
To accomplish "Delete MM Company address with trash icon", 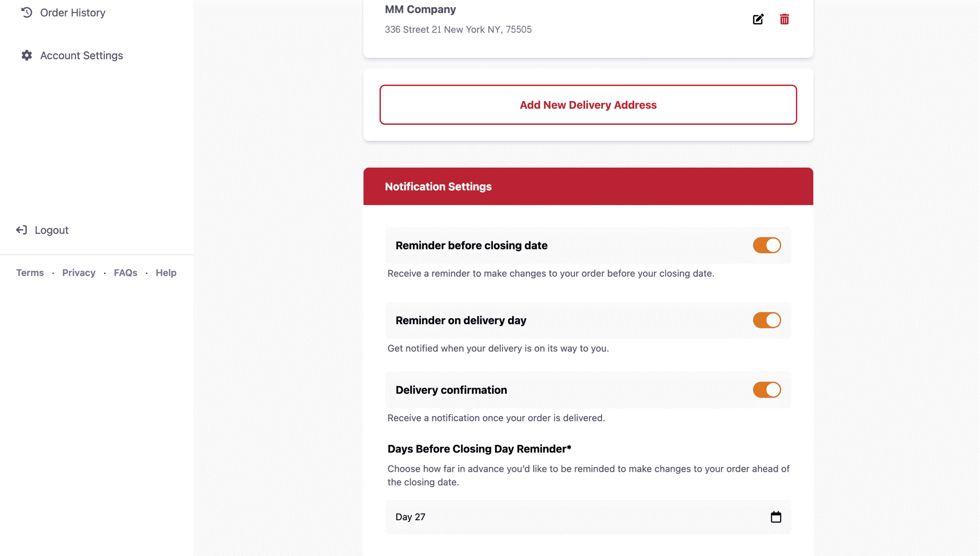I will (784, 19).
